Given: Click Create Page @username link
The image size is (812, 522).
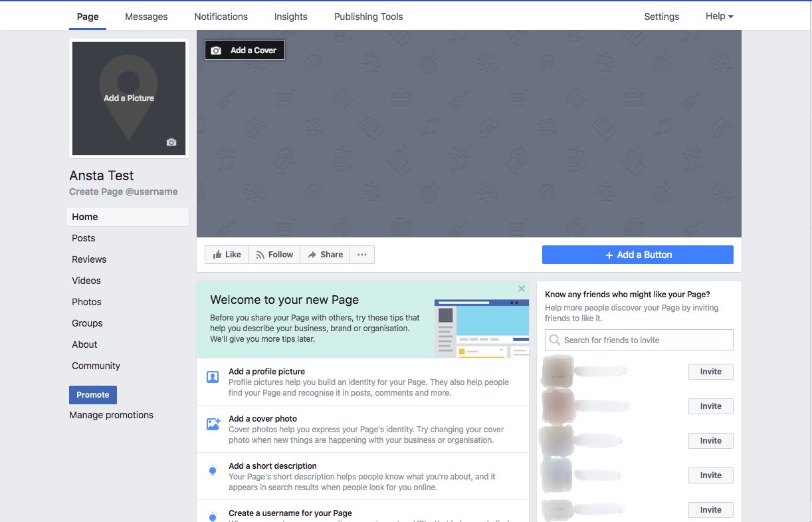Looking at the screenshot, I should click(x=124, y=192).
